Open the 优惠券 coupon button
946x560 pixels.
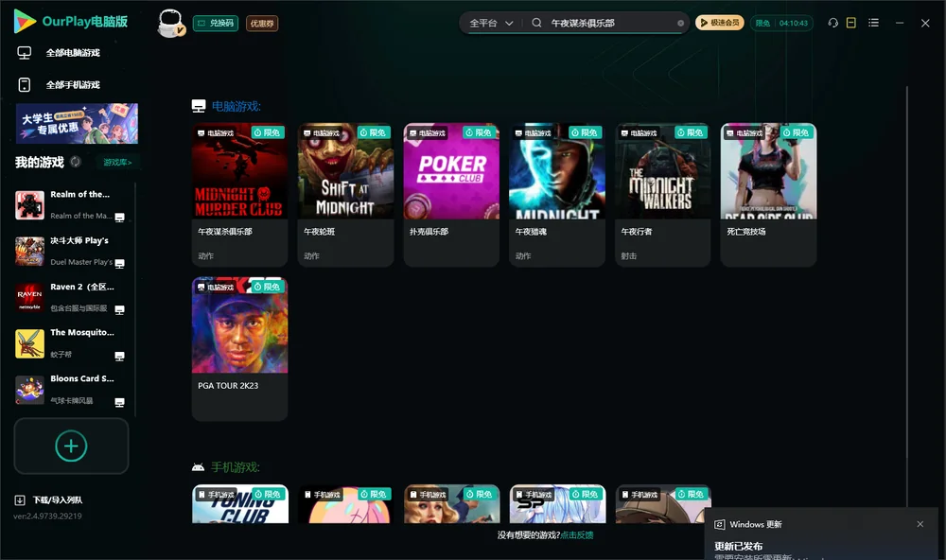[x=262, y=23]
